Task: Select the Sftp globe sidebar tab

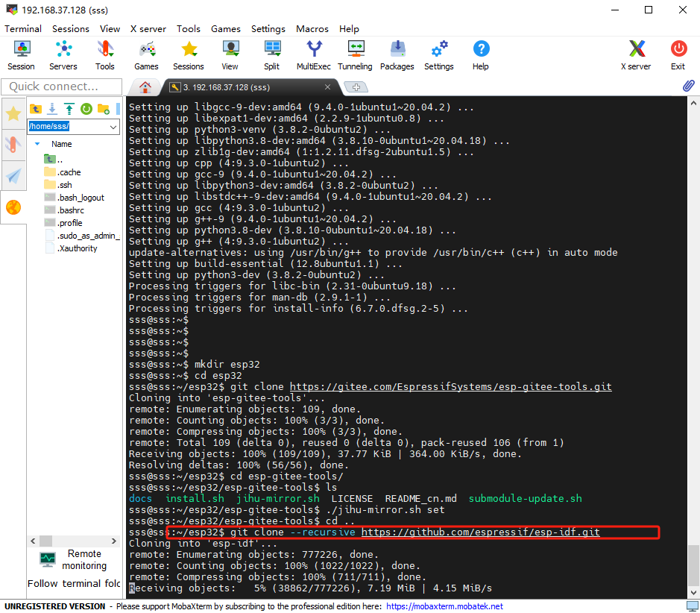Action: pyautogui.click(x=13, y=207)
